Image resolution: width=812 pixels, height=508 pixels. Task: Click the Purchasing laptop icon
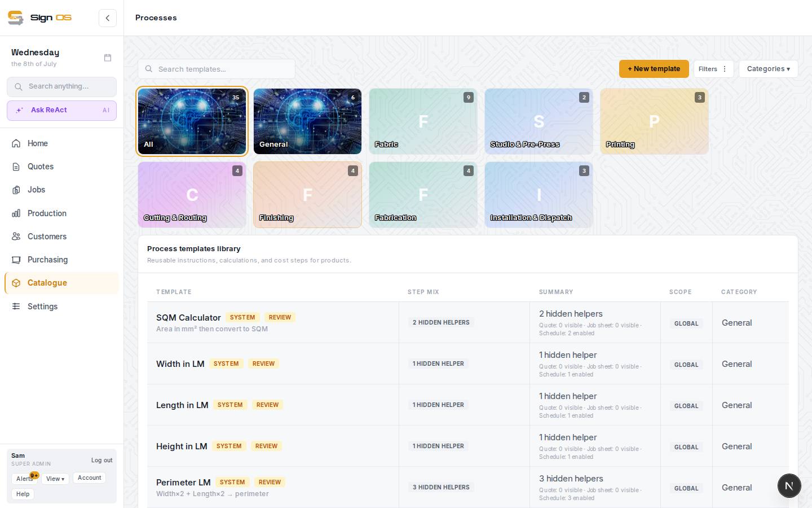tap(16, 260)
